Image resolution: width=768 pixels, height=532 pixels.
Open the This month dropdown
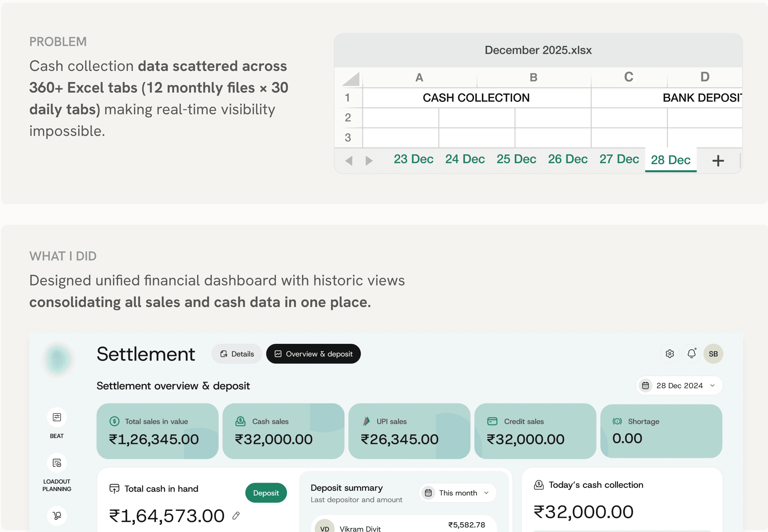coord(458,493)
